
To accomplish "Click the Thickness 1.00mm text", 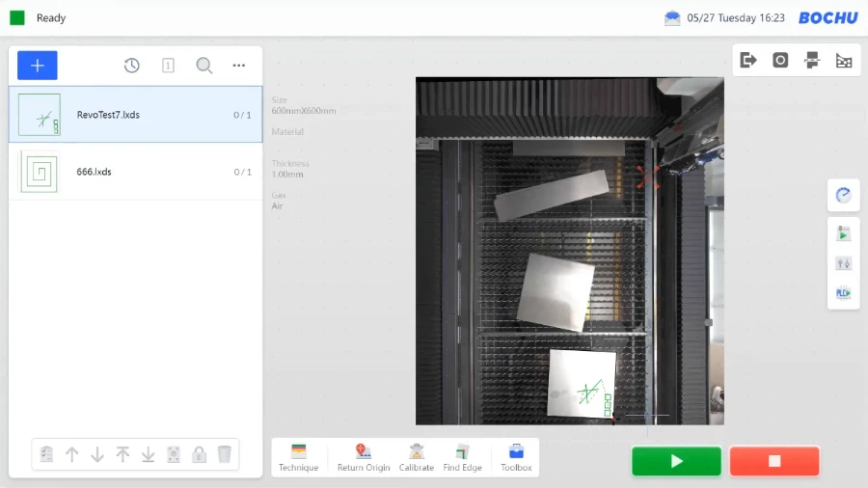I will (x=290, y=169).
